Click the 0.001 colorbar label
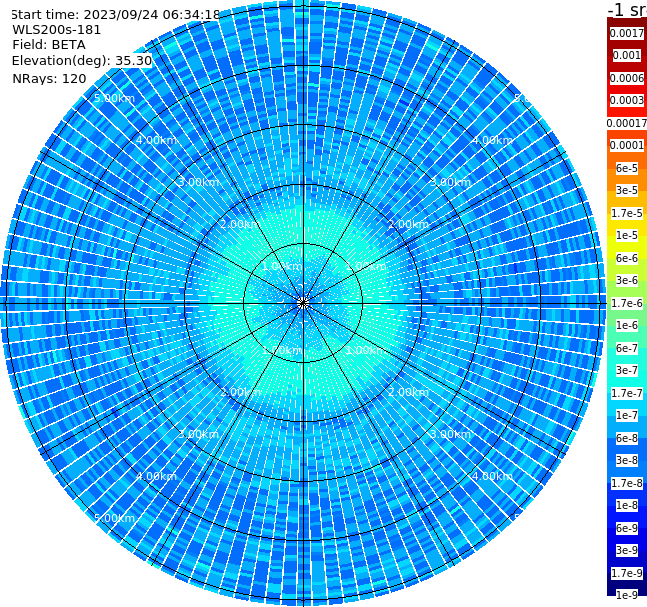This screenshot has width=647, height=607. pos(627,55)
